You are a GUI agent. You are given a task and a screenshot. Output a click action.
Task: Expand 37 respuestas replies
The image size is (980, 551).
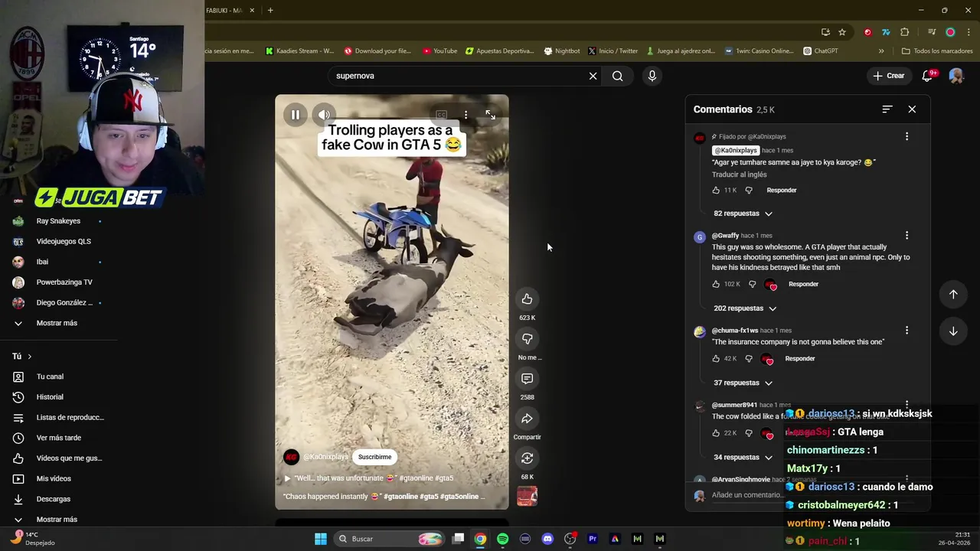[743, 383]
